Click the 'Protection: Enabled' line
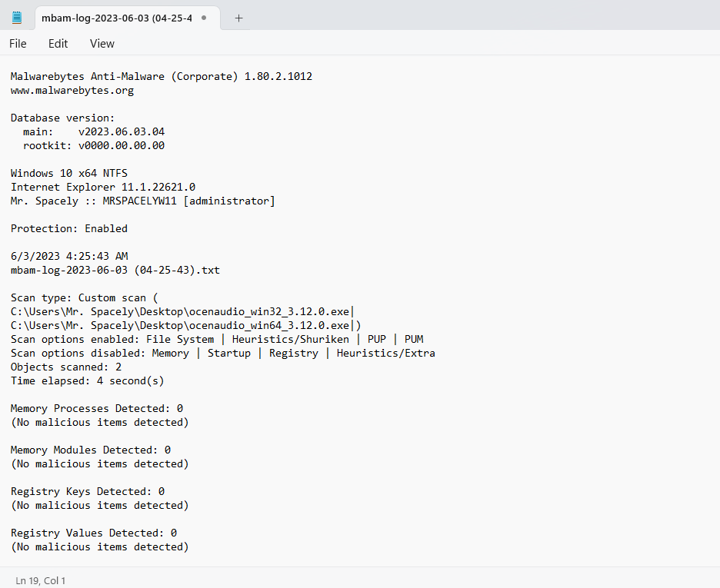 pos(69,228)
